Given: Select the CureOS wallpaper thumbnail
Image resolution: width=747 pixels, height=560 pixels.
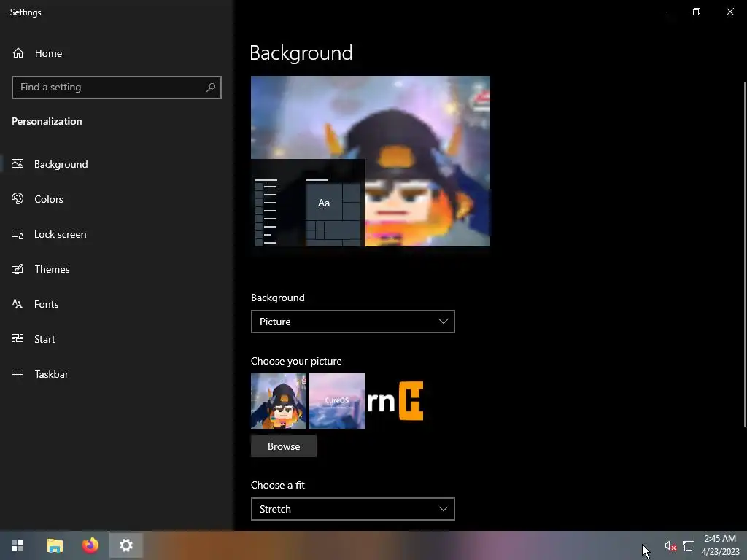Looking at the screenshot, I should coord(337,401).
